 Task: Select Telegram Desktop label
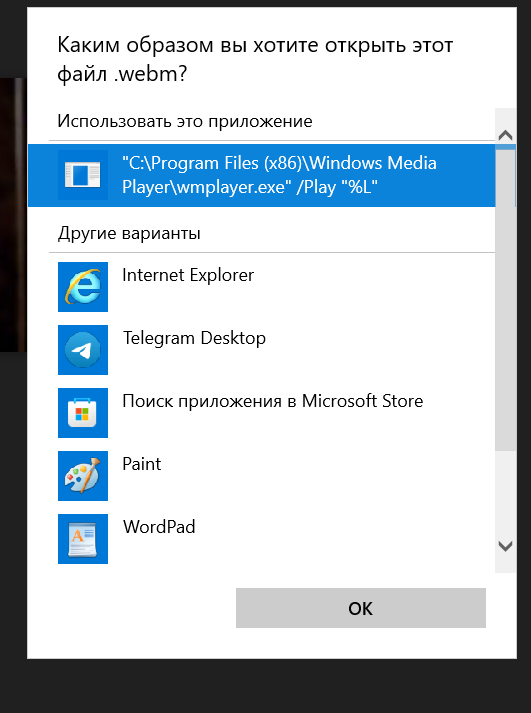coord(195,338)
